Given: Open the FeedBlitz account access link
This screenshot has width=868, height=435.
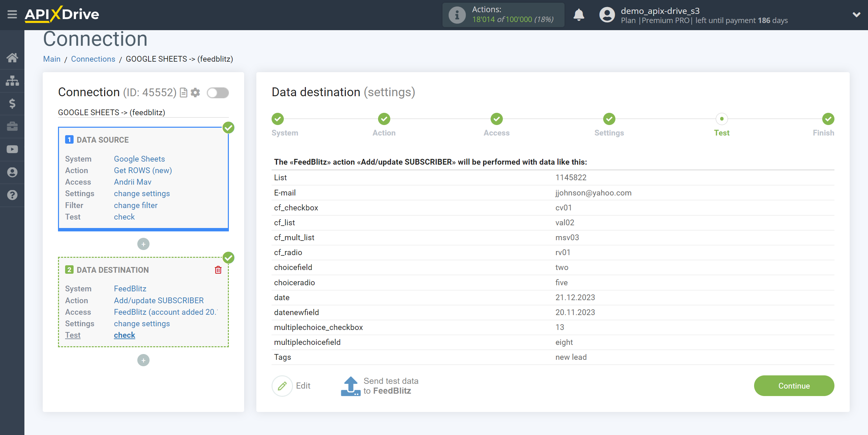Looking at the screenshot, I should click(165, 312).
